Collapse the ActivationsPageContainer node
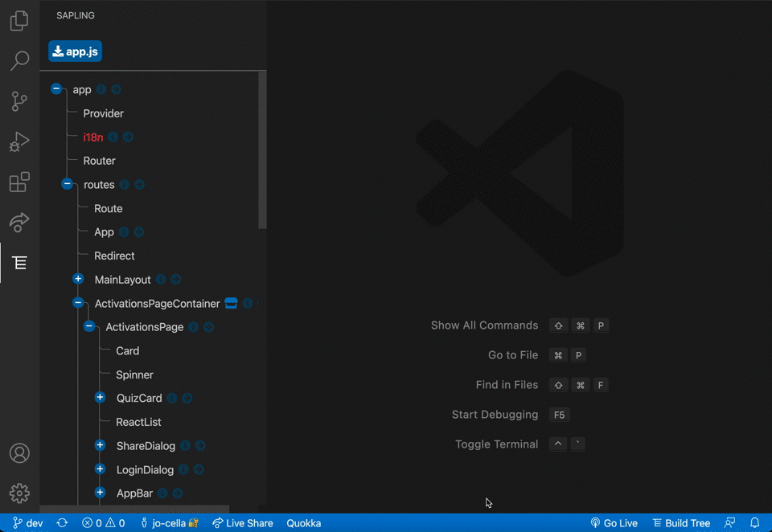Viewport: 772px width, 532px height. [78, 303]
